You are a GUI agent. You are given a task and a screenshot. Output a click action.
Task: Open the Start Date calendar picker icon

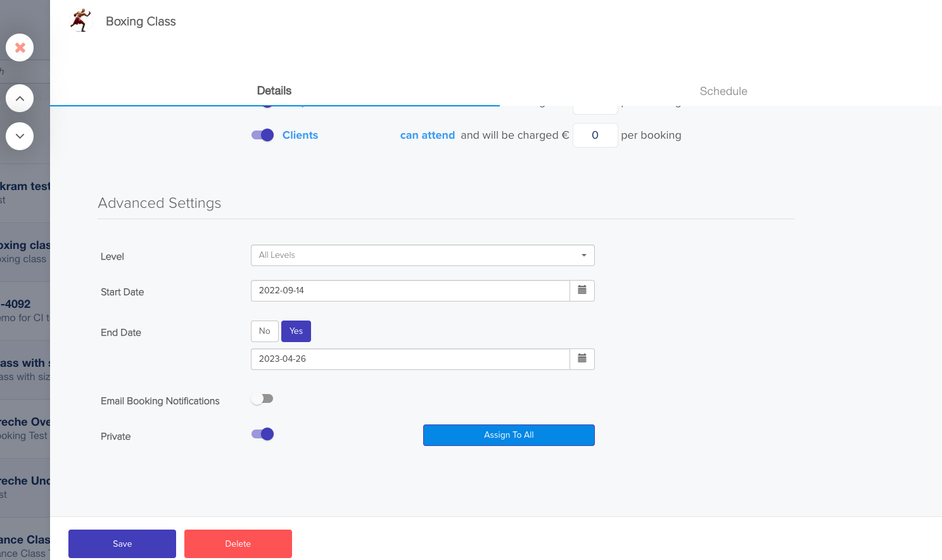click(x=582, y=291)
